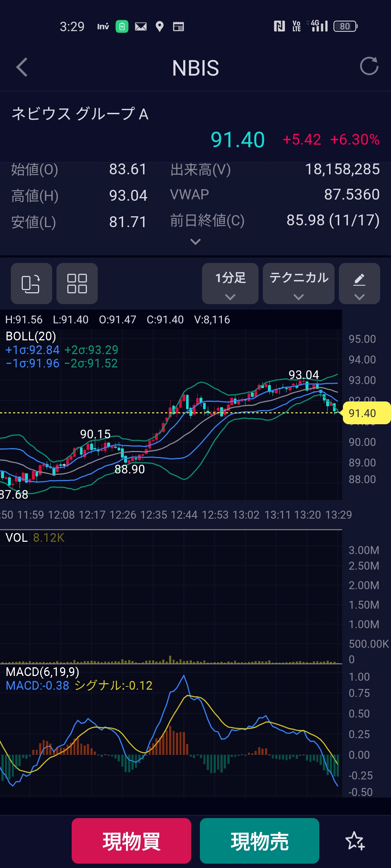Rotate chart to landscape view
Viewport: 391px width, 868px height.
[31, 284]
